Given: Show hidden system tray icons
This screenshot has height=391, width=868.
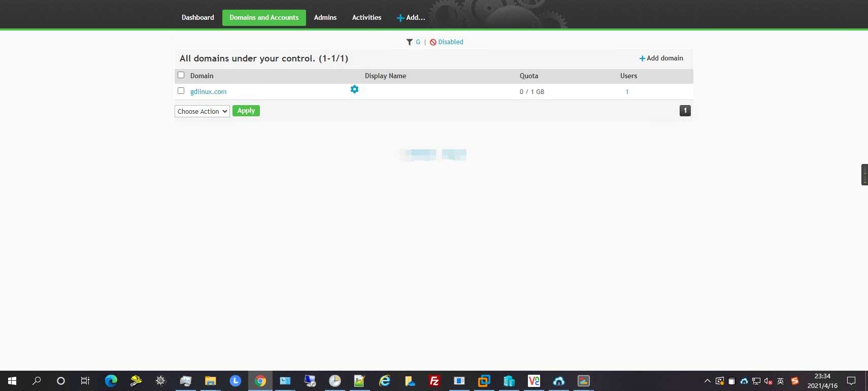Looking at the screenshot, I should 707,381.
